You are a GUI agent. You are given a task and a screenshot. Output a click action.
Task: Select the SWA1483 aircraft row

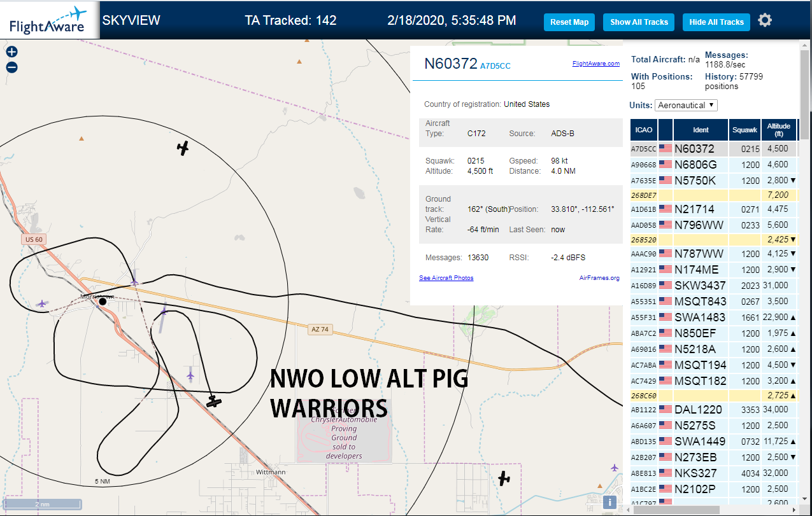point(713,317)
